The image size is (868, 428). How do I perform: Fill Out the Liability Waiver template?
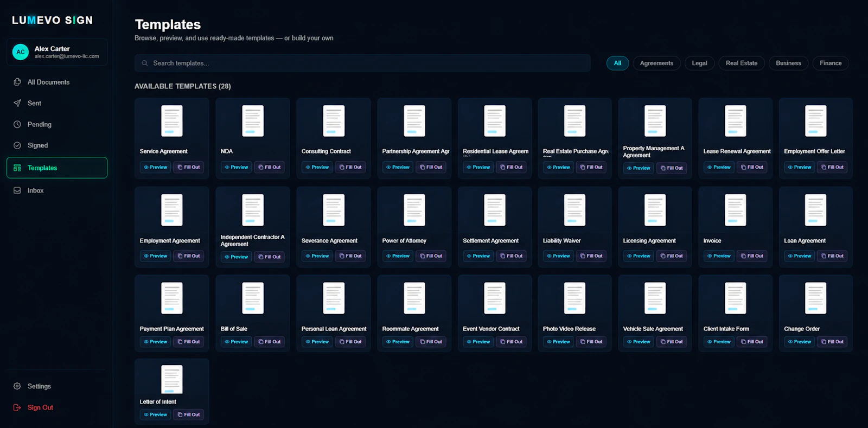[x=591, y=256]
